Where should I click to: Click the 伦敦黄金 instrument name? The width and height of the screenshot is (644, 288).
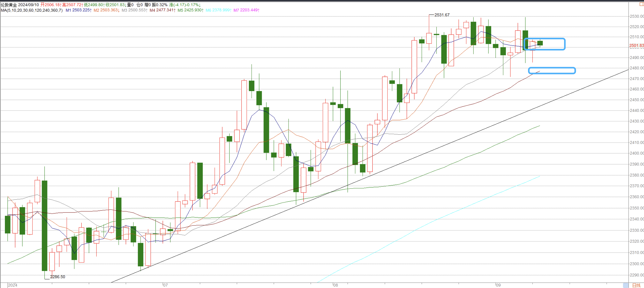tap(9, 5)
